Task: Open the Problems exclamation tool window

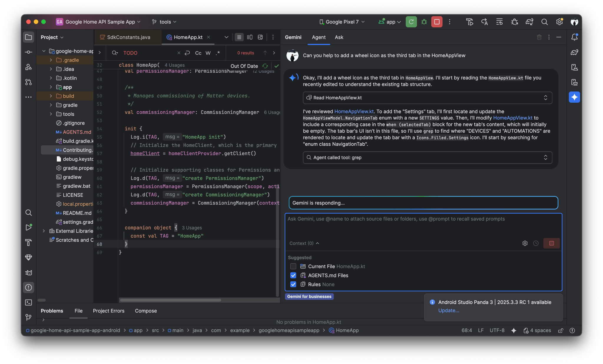Action: (x=29, y=287)
